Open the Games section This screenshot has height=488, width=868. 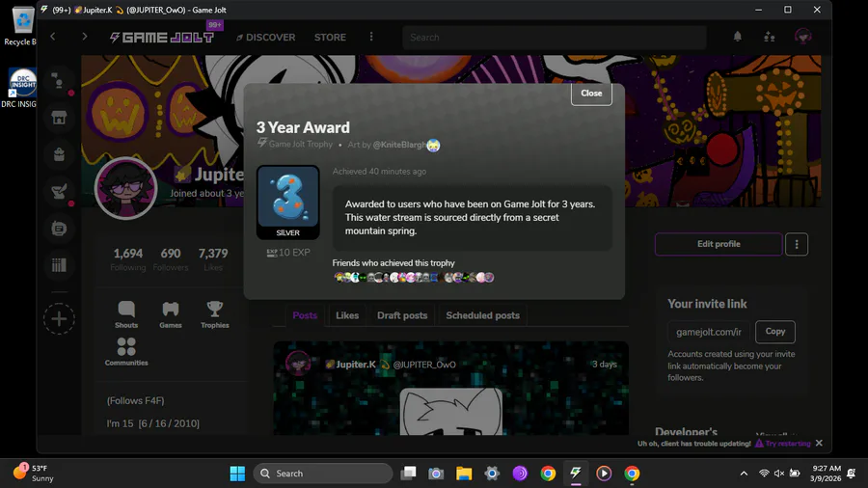tap(171, 314)
